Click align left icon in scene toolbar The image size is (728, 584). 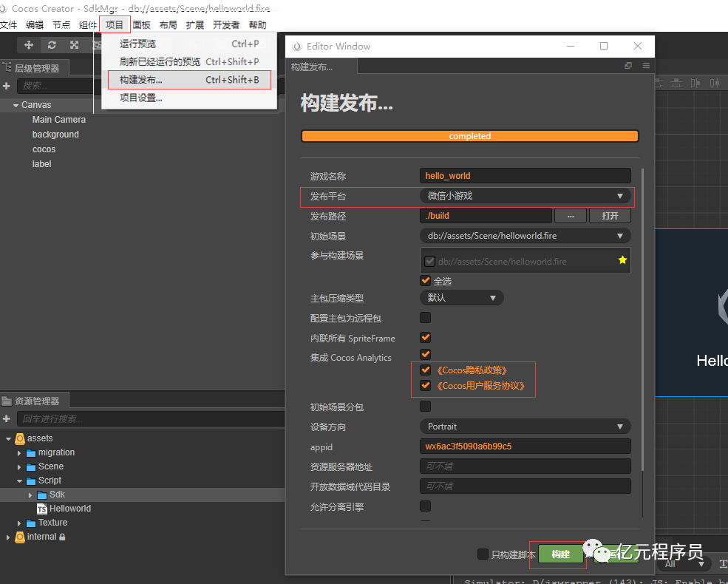click(695, 83)
